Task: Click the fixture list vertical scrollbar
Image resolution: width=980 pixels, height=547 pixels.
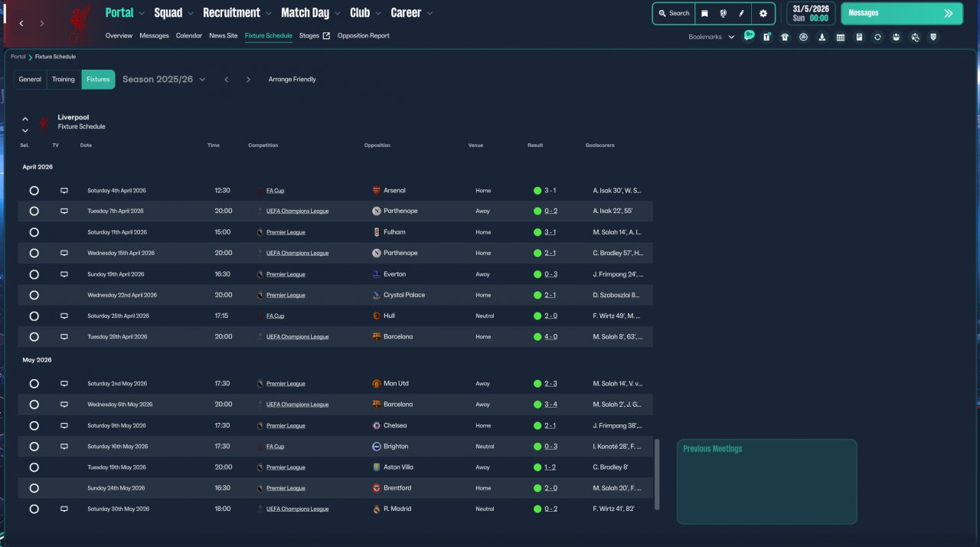Action: click(656, 473)
